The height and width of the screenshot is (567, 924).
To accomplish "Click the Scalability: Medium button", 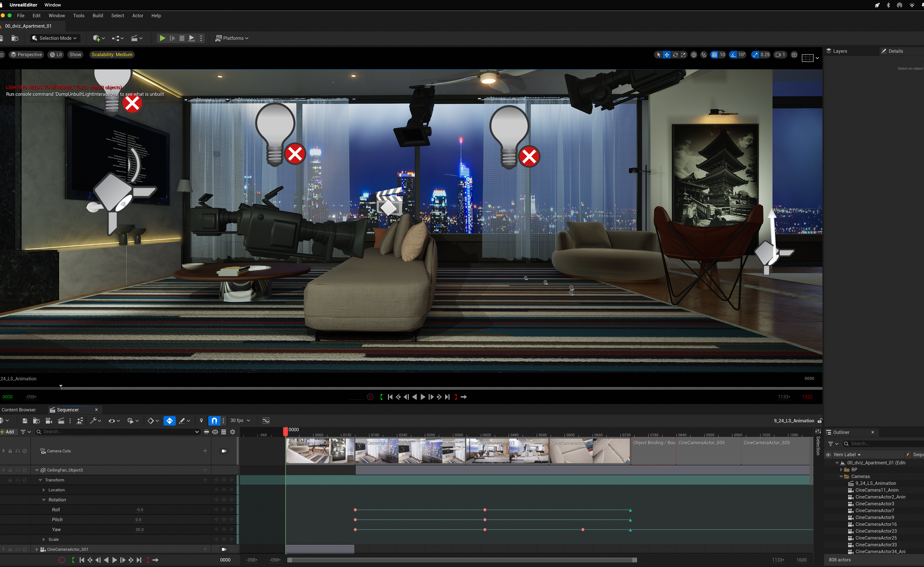I will click(x=112, y=55).
